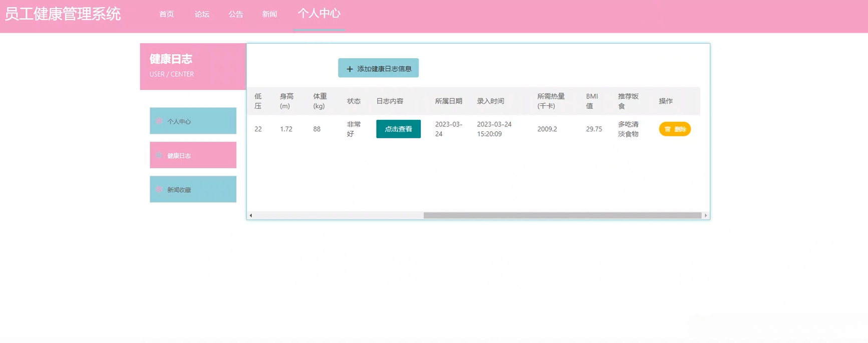Click the weight value 88
868x343 pixels.
[317, 129]
